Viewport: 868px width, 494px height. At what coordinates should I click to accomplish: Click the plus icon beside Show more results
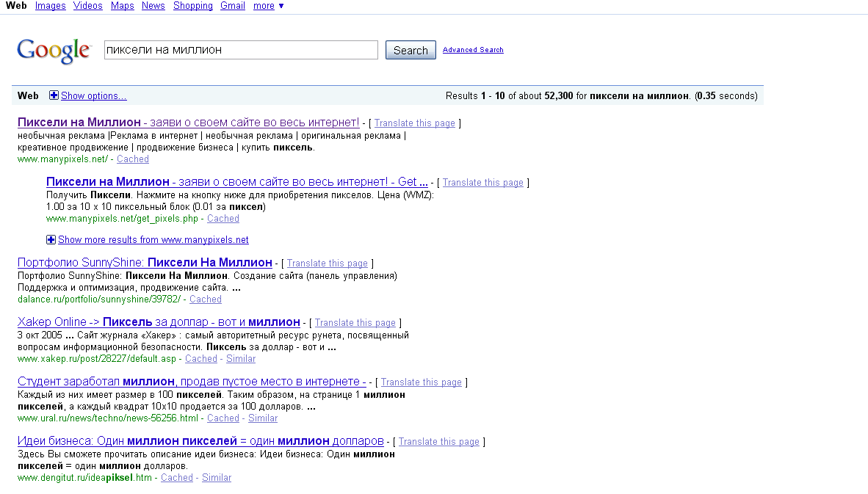[51, 239]
